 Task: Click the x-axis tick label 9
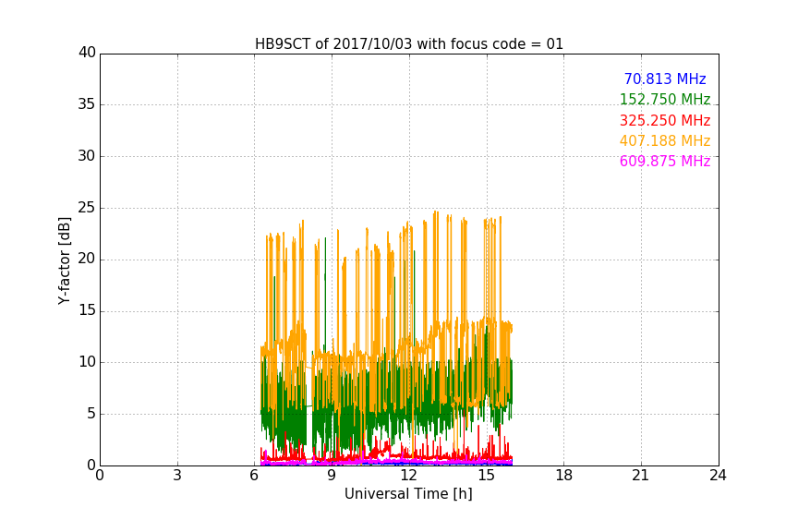(x=332, y=476)
